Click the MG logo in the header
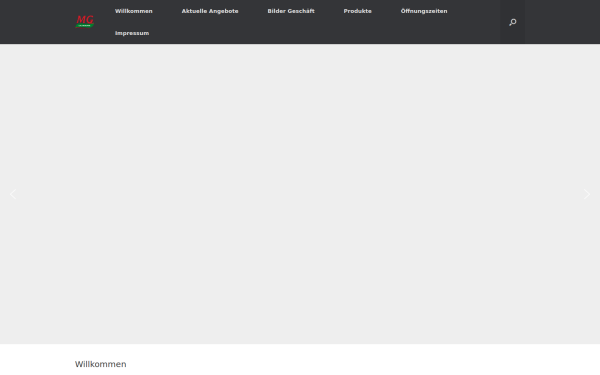600x375 pixels. point(85,21)
